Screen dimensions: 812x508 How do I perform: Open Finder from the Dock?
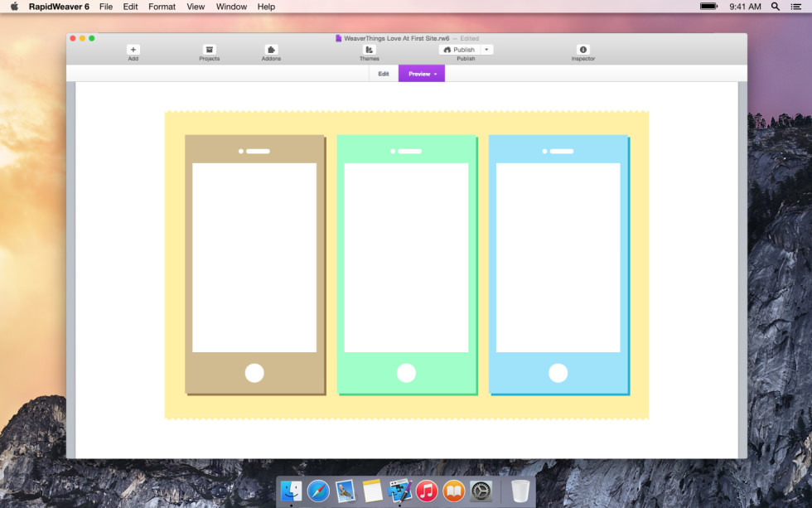click(291, 491)
